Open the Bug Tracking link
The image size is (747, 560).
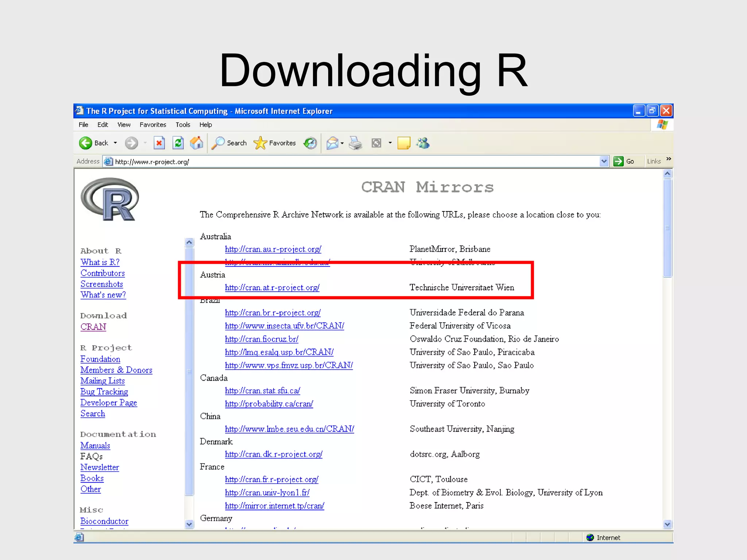(x=104, y=392)
